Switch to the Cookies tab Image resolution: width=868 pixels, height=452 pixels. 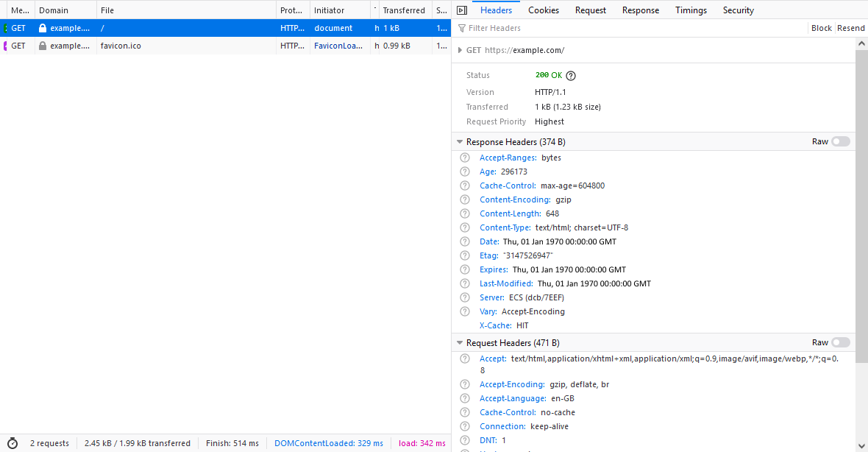coord(544,10)
